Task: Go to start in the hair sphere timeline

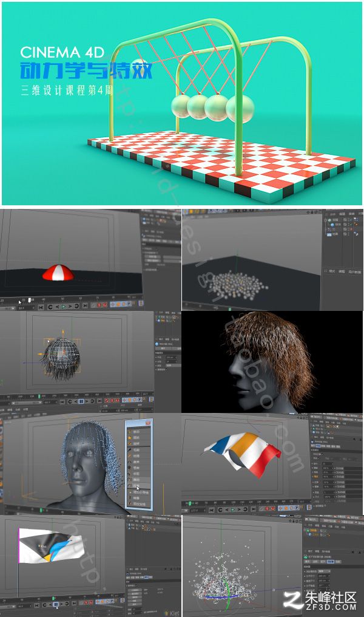Action: [x=62, y=402]
